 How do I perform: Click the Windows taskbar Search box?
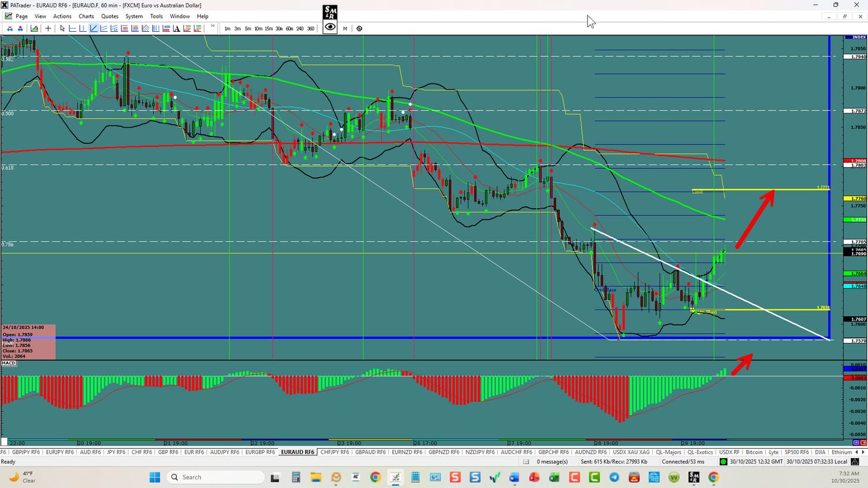tap(214, 477)
